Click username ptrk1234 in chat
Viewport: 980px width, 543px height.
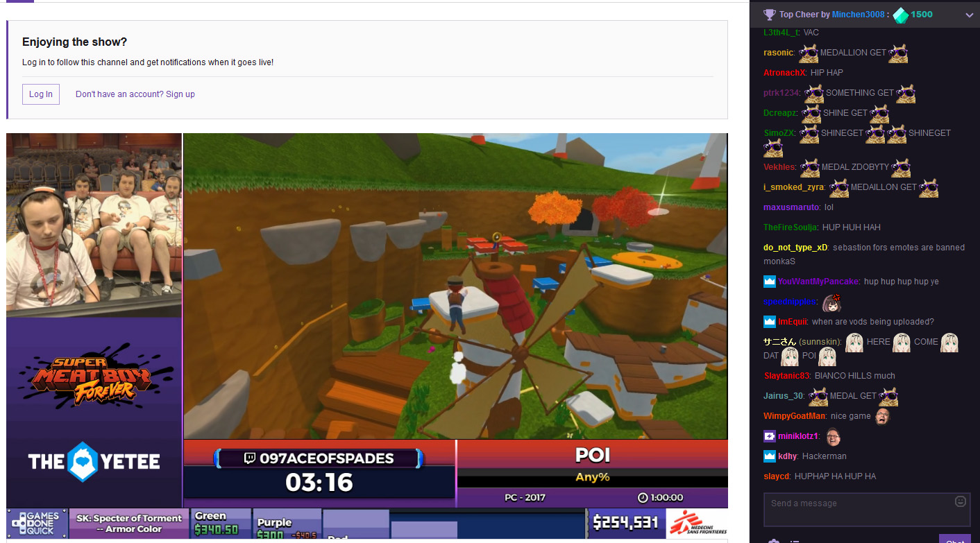click(x=782, y=93)
